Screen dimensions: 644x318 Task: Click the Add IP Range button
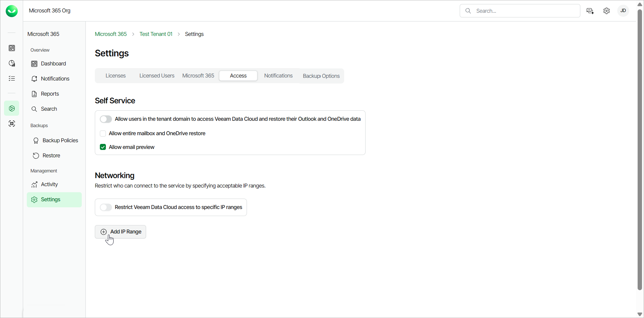pyautogui.click(x=121, y=232)
